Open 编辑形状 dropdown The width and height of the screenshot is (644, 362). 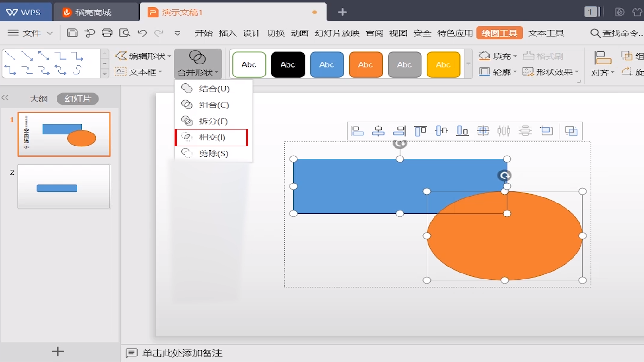point(143,56)
